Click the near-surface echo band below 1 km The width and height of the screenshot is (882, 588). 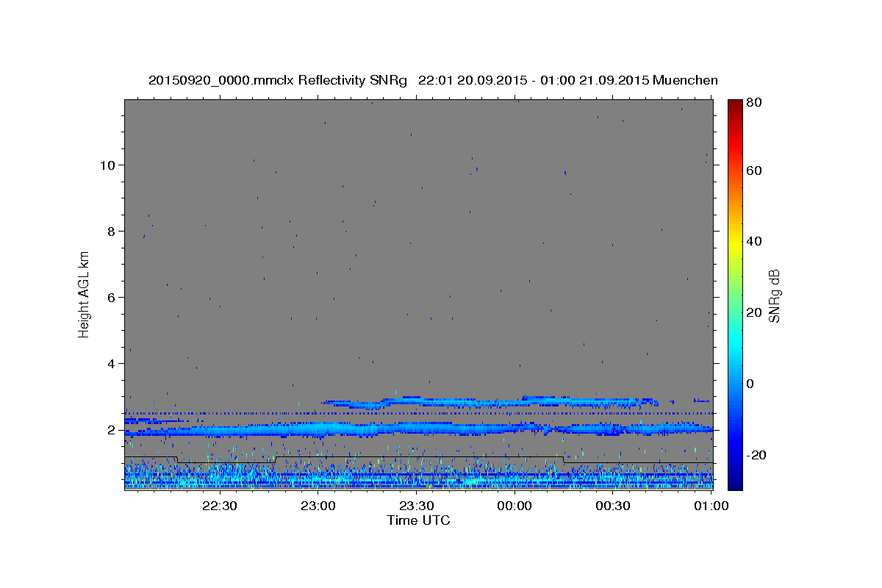pos(419,476)
